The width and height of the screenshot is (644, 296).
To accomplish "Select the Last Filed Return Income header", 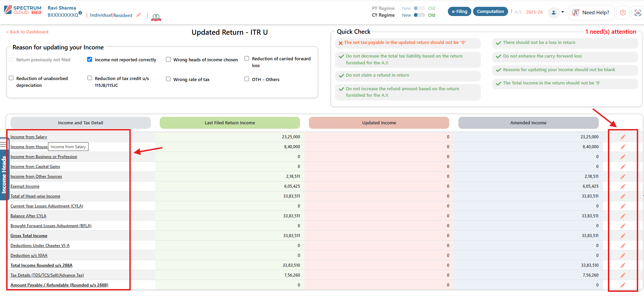I will click(230, 123).
